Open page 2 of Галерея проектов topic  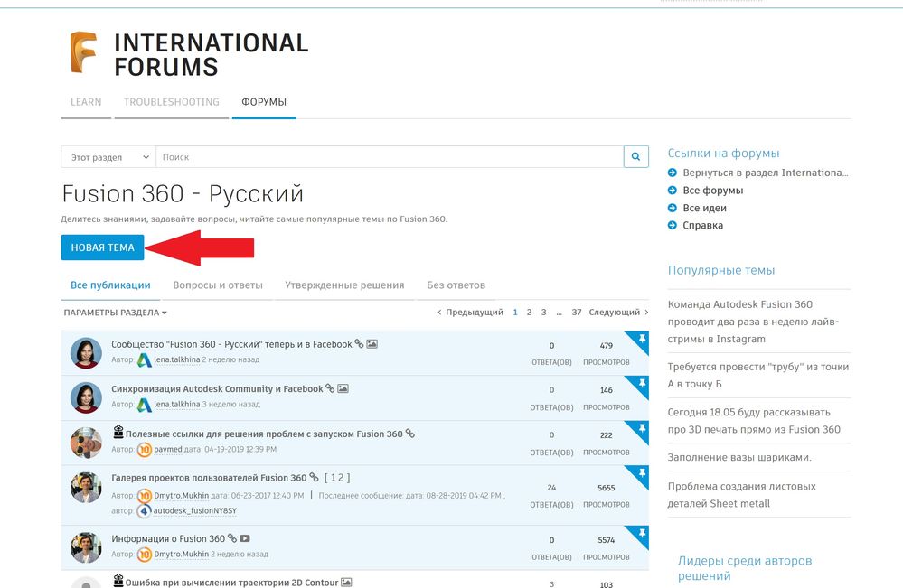341,478
